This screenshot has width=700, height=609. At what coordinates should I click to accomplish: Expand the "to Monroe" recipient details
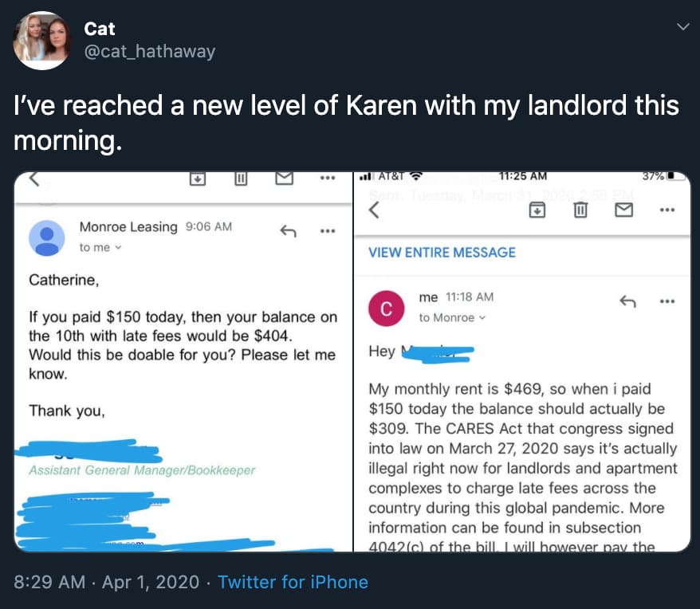[x=450, y=317]
